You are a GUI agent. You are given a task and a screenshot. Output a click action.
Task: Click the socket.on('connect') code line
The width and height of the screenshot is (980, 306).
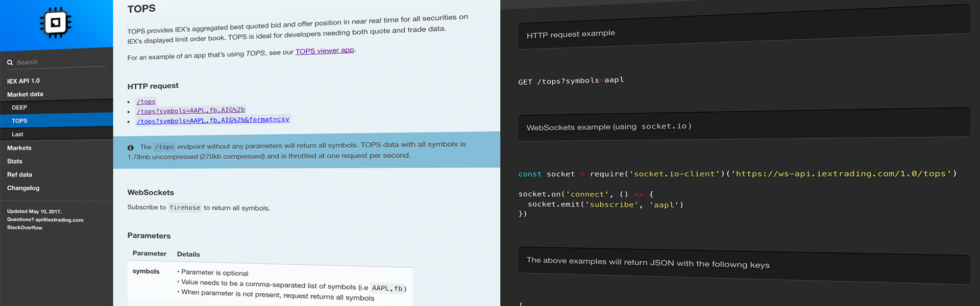(x=586, y=194)
